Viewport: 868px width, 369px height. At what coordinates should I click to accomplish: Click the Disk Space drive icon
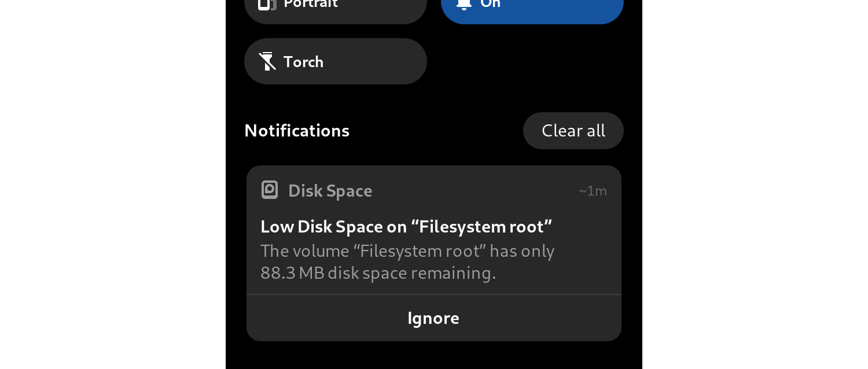coord(270,190)
